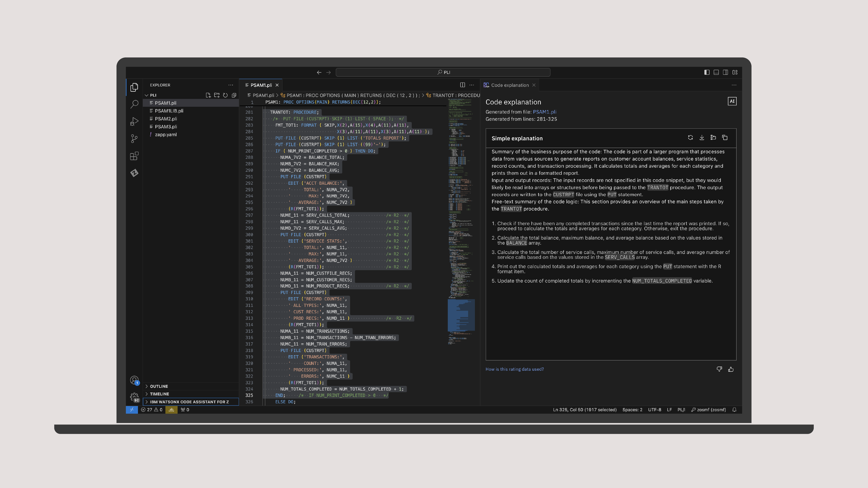Screen dimensions: 868x488
Task: Toggle primary side bar visibility
Action: coord(707,72)
